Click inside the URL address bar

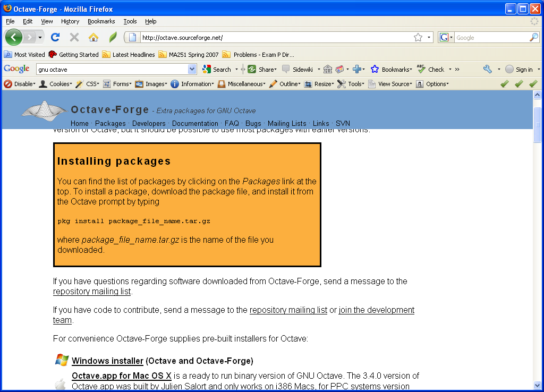click(276, 37)
